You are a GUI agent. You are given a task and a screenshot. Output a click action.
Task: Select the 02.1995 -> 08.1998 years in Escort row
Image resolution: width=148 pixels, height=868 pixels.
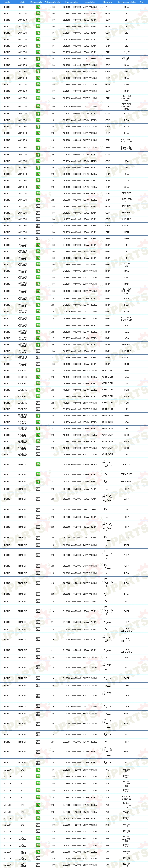click(x=72, y=7)
